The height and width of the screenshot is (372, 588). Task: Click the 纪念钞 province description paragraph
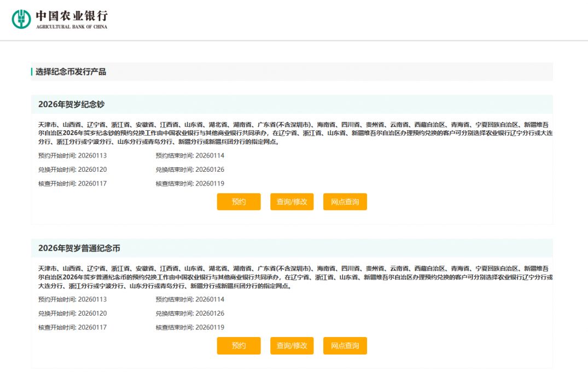[295, 133]
